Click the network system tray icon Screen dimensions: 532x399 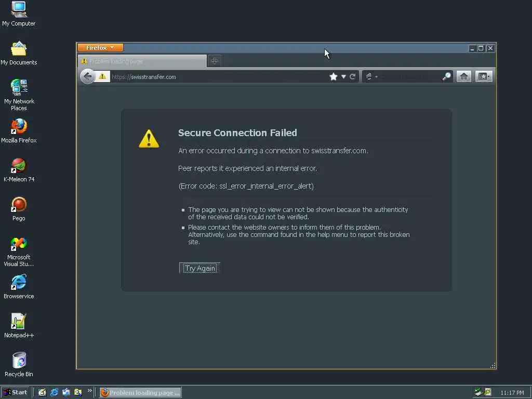point(478,392)
